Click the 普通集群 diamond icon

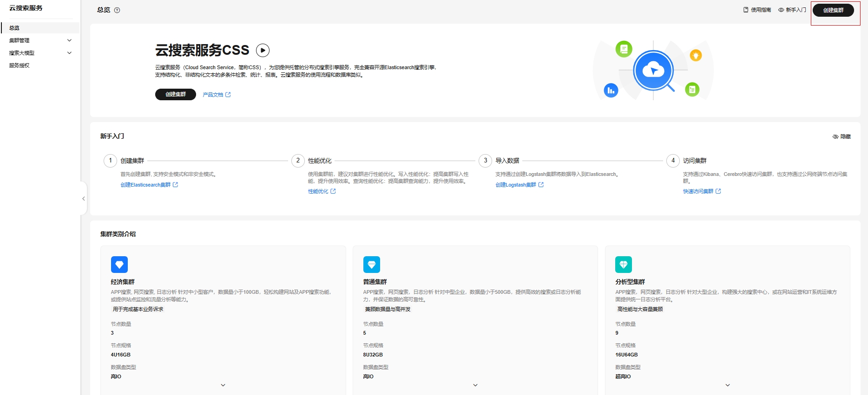tap(372, 265)
